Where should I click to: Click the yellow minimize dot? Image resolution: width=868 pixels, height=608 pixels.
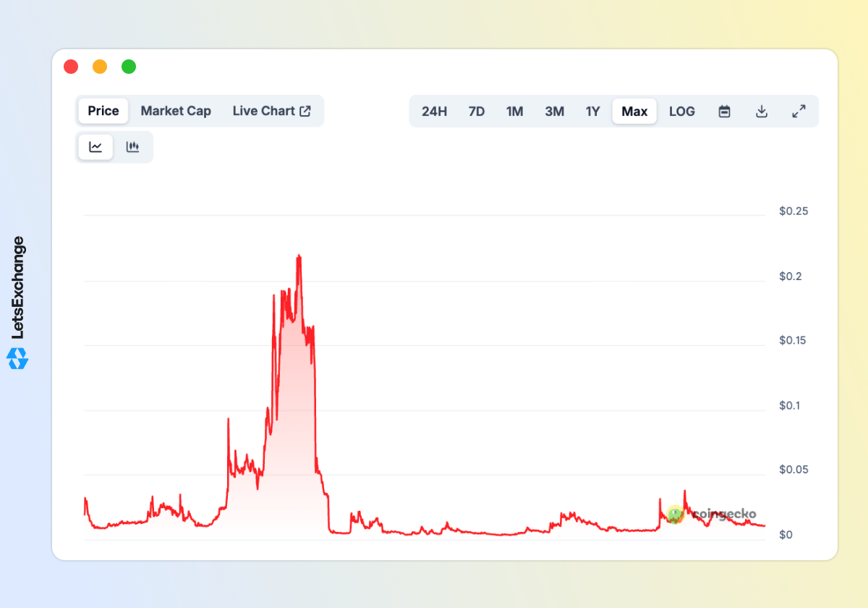tap(100, 67)
